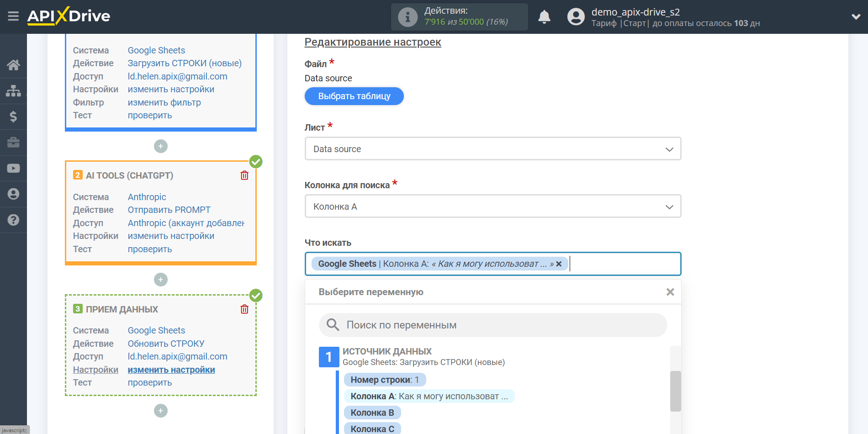The height and width of the screenshot is (434, 868).
Task: Add step below the first source block
Action: click(161, 146)
